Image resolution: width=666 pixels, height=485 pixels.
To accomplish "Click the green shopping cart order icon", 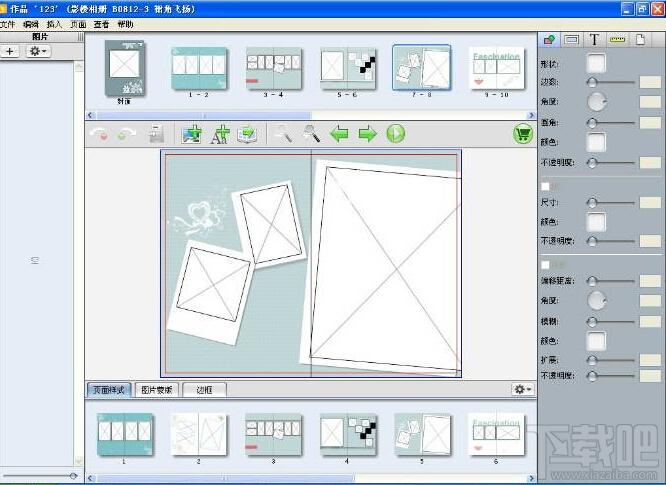I will coord(522,134).
